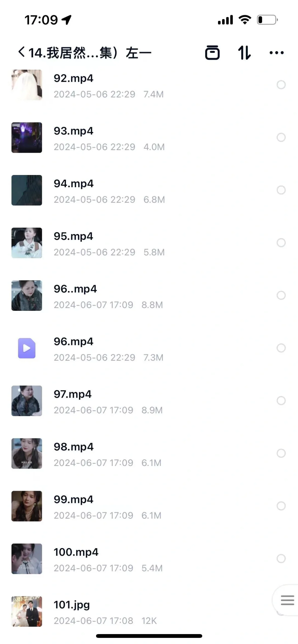Tap the floating list menu button
Screen dimensions: 298x644
(x=287, y=600)
